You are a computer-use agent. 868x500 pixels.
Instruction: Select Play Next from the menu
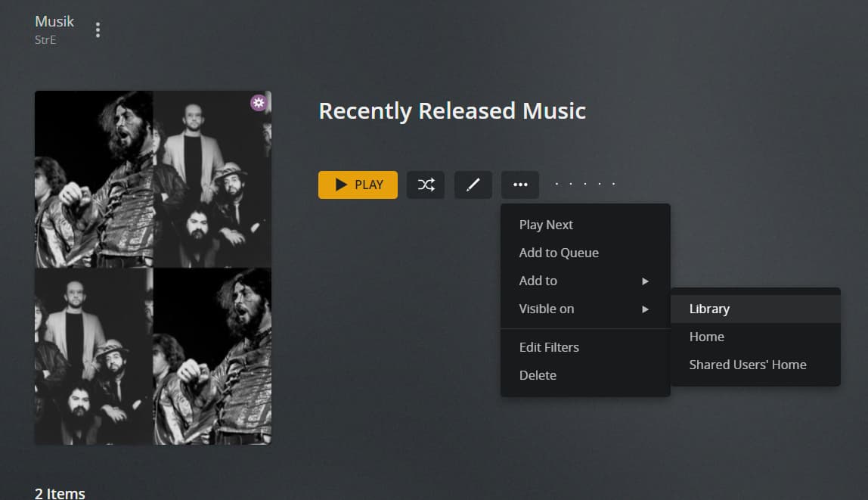(586, 225)
